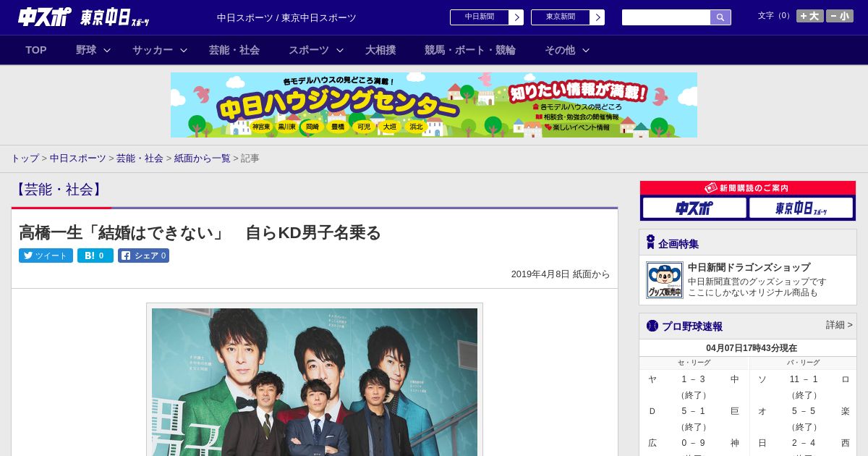Click 企画特集 ribbon icon

point(650,242)
